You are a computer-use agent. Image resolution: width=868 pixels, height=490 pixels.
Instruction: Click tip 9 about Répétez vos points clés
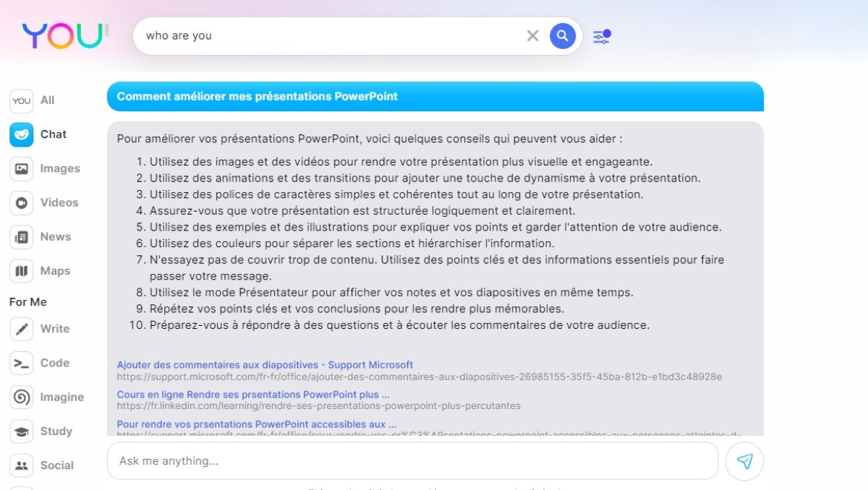coord(357,309)
